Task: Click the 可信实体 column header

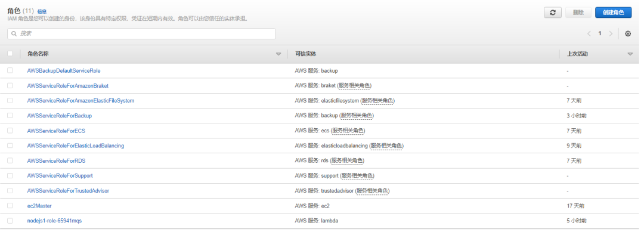Action: point(305,54)
